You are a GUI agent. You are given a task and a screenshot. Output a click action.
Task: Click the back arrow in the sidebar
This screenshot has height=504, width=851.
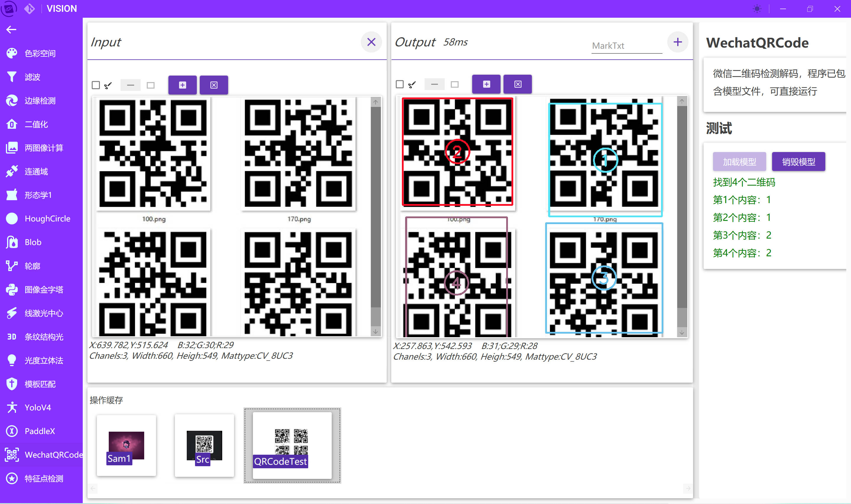coord(11,30)
